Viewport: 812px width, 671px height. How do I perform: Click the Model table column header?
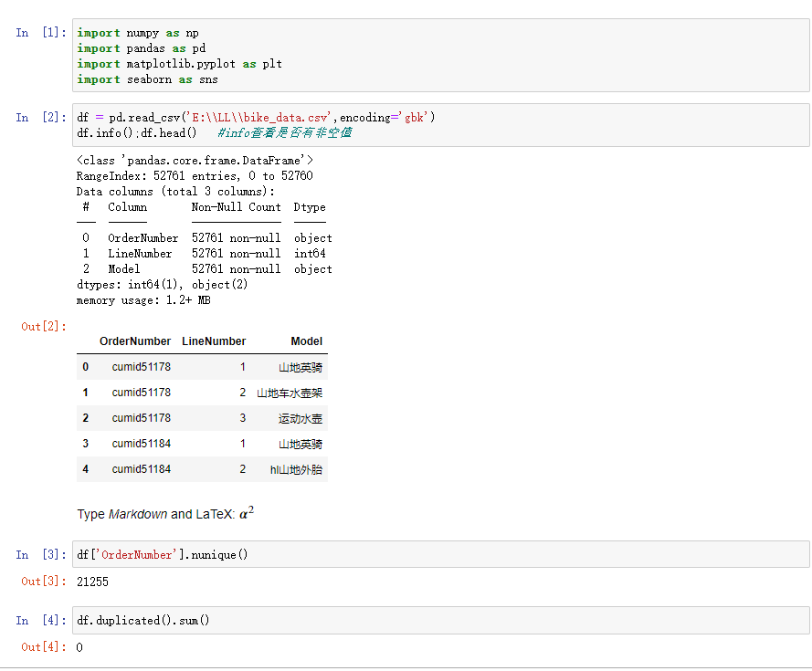tap(307, 341)
